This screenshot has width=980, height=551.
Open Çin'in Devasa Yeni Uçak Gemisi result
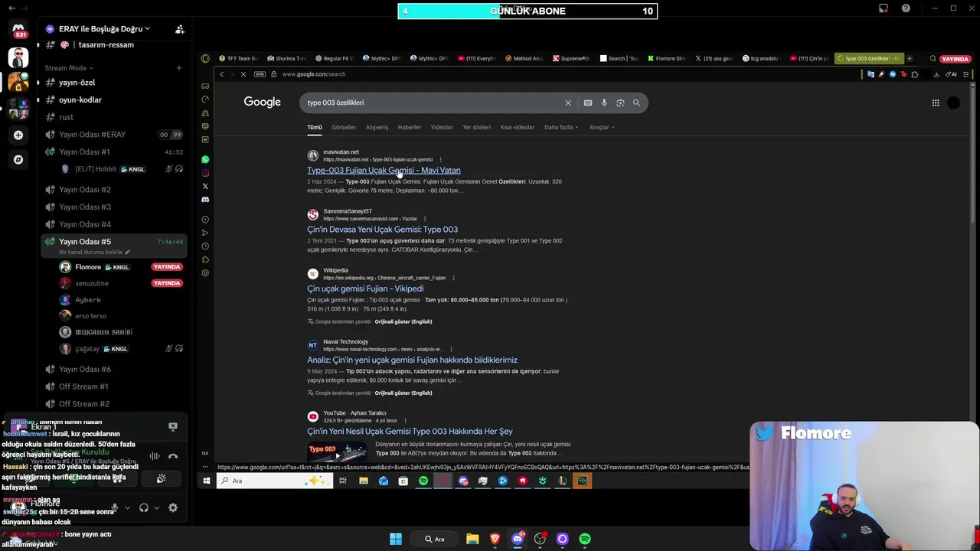tap(383, 230)
